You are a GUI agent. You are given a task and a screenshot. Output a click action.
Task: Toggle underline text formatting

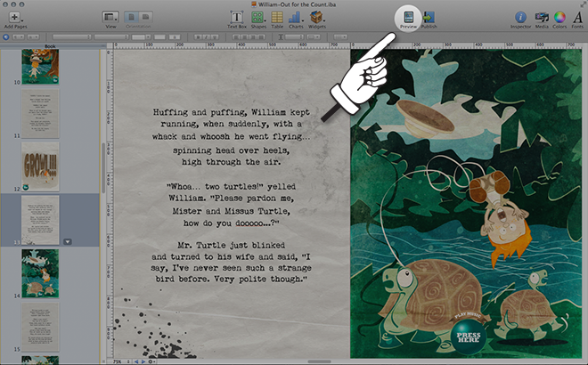tap(215, 36)
